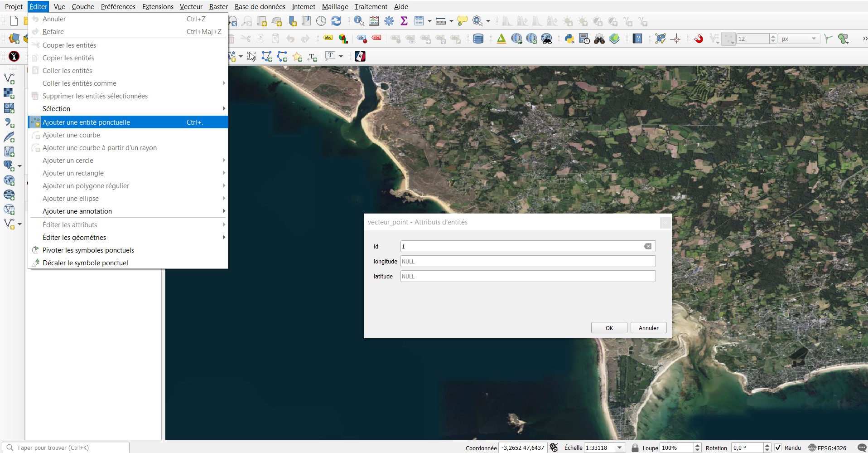Click the Coordonnée coordinate field
This screenshot has width=868, height=453.
coord(523,448)
